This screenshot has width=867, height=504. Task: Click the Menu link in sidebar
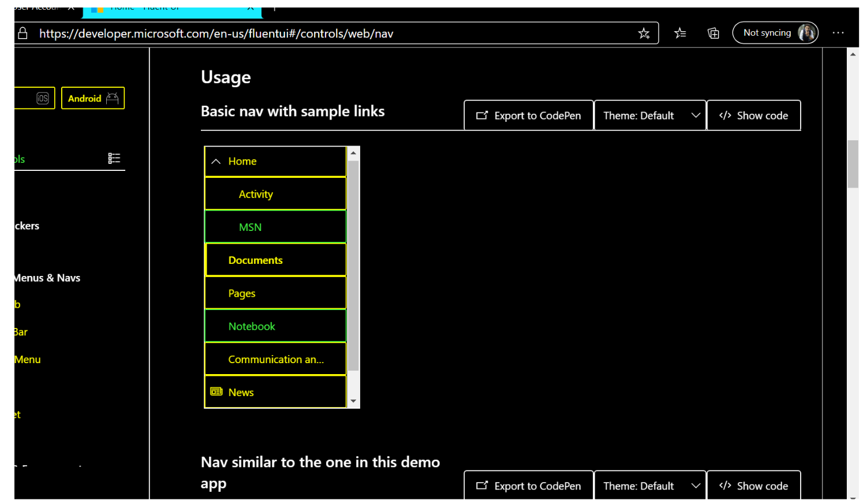(x=28, y=359)
